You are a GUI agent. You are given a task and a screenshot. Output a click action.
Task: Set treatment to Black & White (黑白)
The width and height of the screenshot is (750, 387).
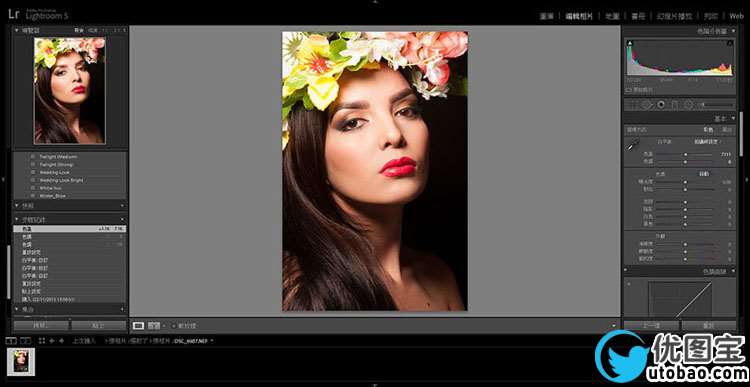[x=727, y=130]
